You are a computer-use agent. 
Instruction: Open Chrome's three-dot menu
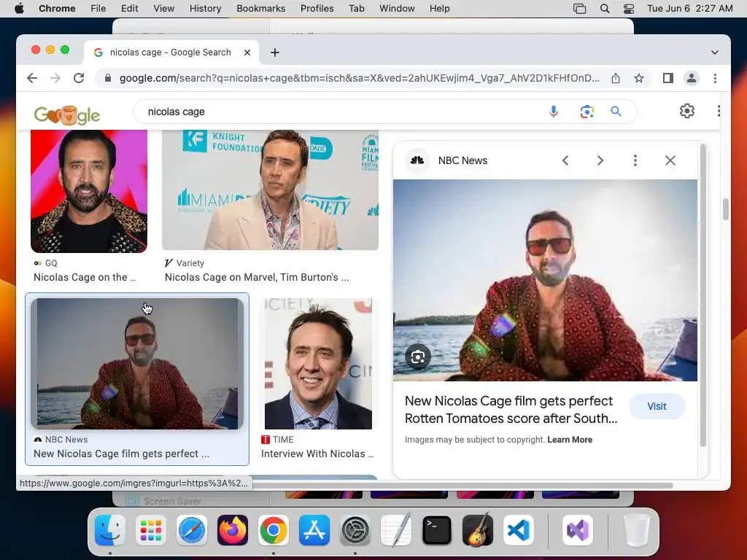click(x=715, y=78)
